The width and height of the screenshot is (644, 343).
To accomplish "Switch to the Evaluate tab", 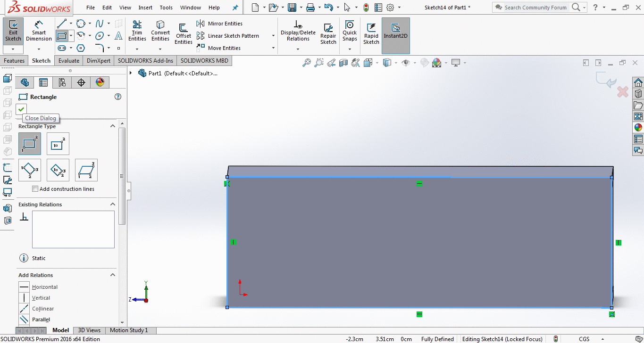I will pyautogui.click(x=69, y=61).
